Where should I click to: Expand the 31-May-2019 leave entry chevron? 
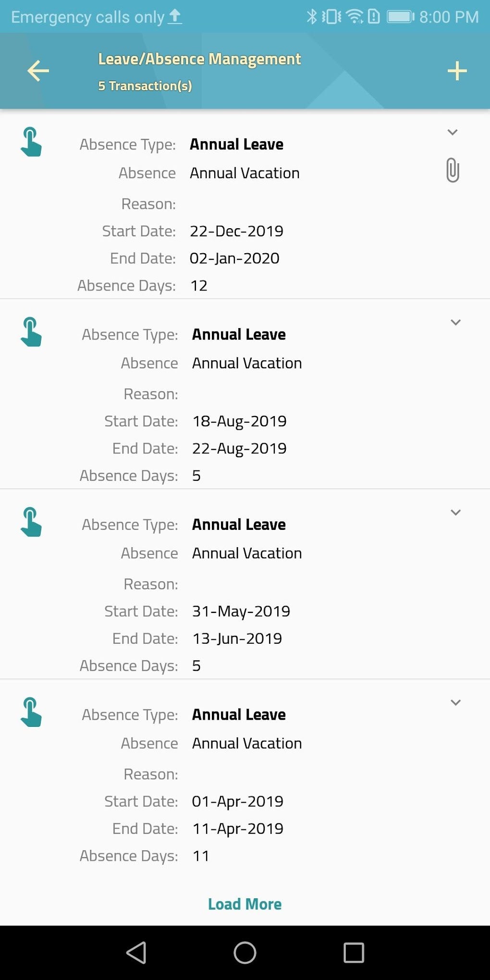pyautogui.click(x=455, y=513)
